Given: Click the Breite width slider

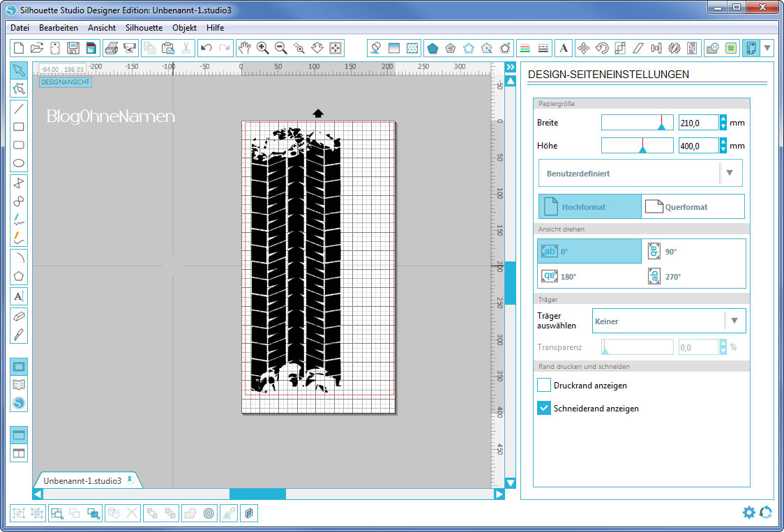Looking at the screenshot, I should click(x=637, y=123).
